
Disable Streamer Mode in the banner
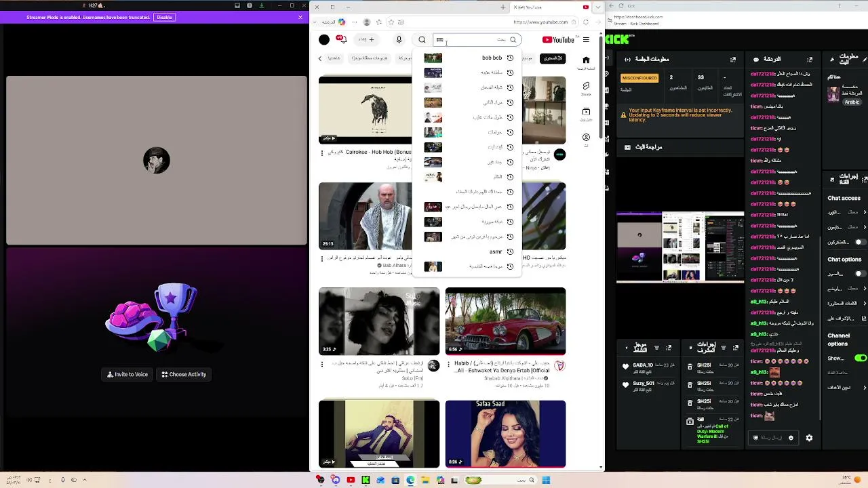tap(164, 17)
